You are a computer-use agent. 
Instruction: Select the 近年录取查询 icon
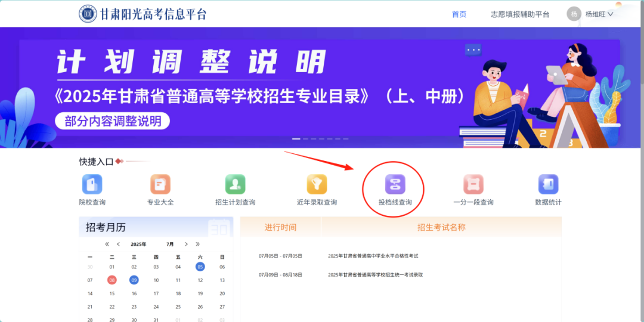click(317, 184)
